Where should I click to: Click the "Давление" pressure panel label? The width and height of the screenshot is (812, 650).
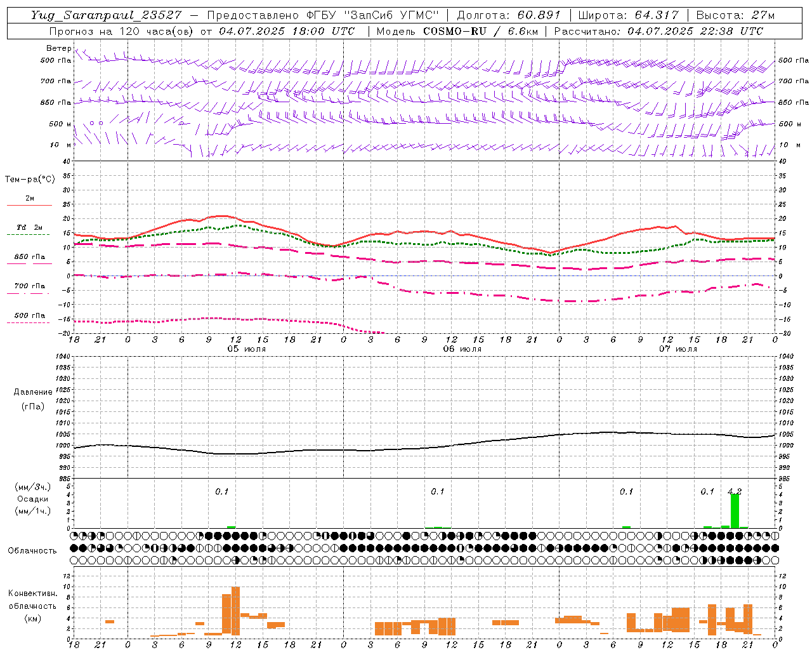33,392
